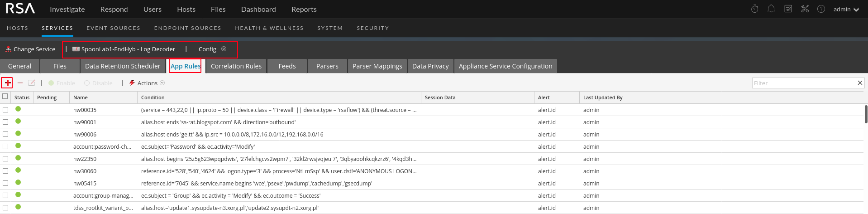The height and width of the screenshot is (214, 868).
Task: Clear the filter with the X icon
Action: [860, 83]
